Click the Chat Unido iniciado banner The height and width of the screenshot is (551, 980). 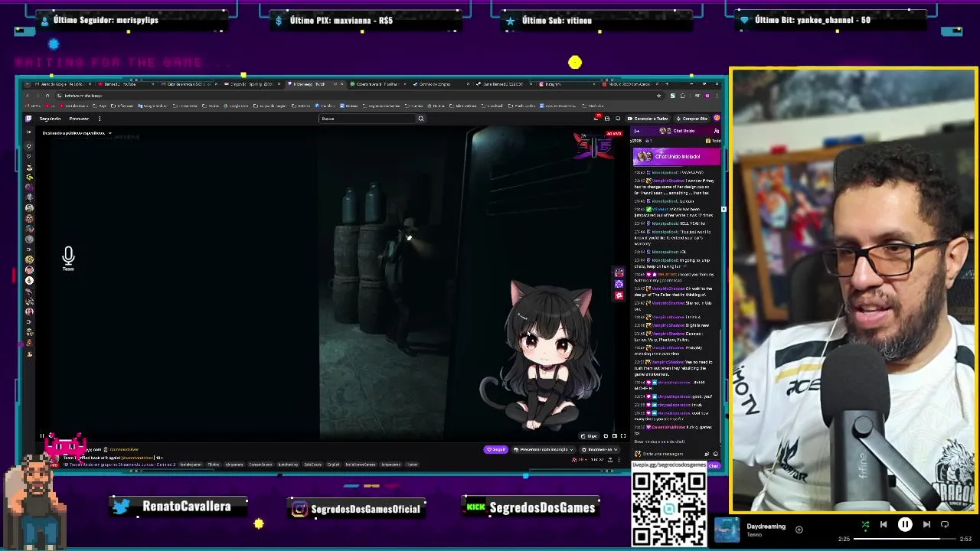[677, 156]
